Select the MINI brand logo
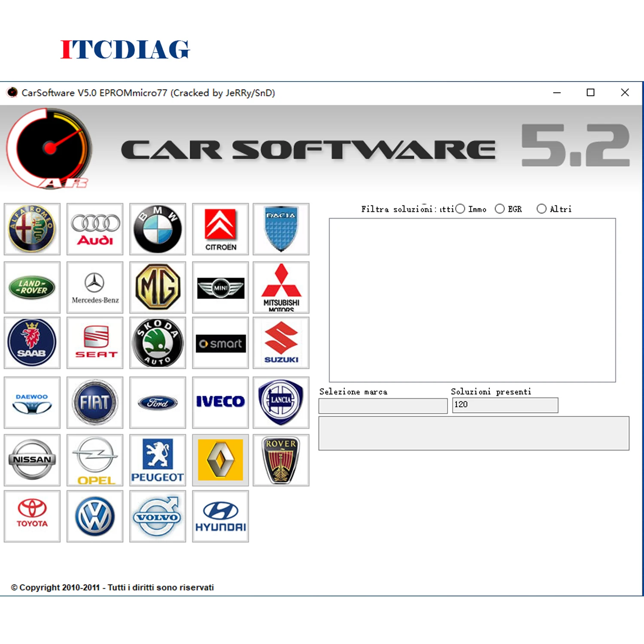 tap(220, 287)
